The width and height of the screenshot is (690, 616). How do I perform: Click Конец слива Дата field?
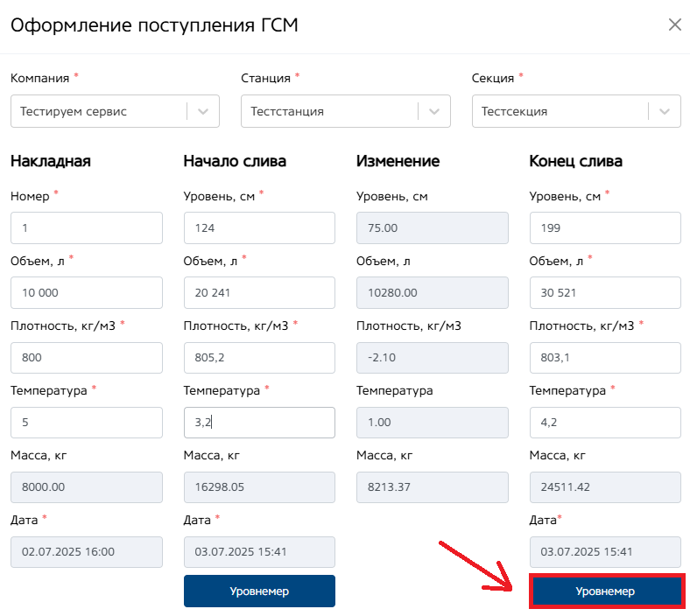(x=605, y=551)
